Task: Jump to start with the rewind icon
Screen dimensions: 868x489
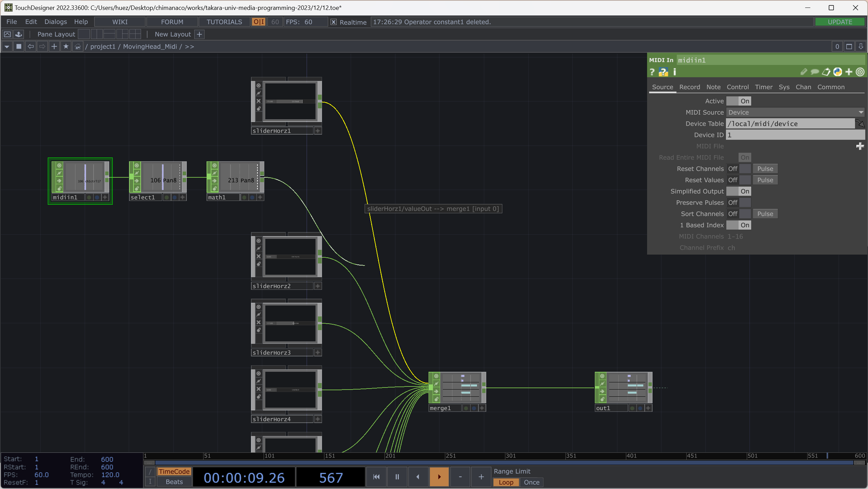Action: click(x=376, y=477)
